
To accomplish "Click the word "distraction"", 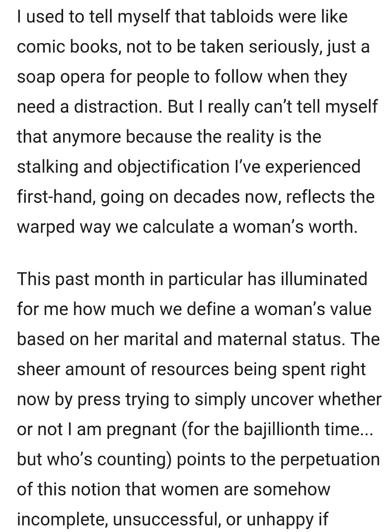I will pyautogui.click(x=118, y=107).
